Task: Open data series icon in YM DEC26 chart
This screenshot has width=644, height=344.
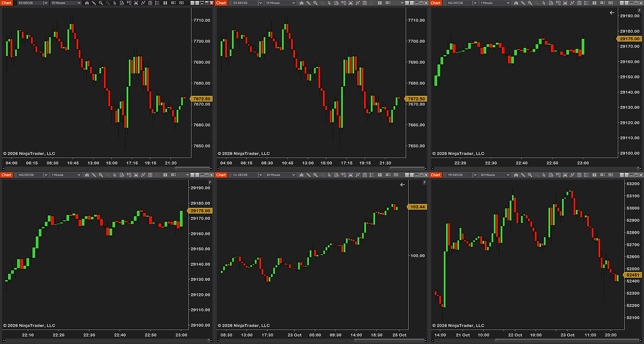Action: point(565,175)
